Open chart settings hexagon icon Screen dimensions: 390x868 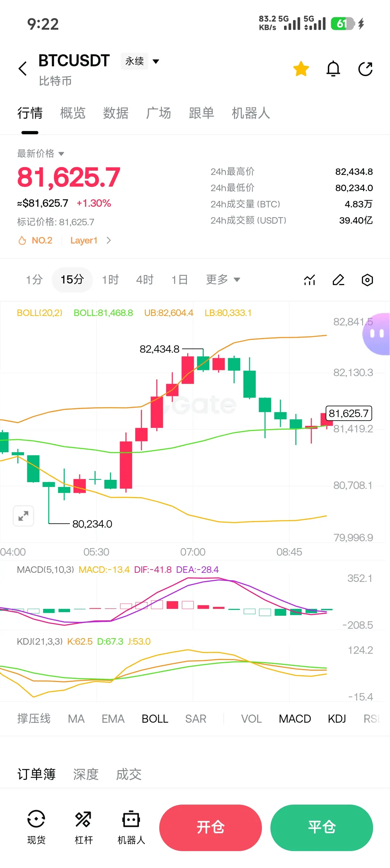coord(367,280)
